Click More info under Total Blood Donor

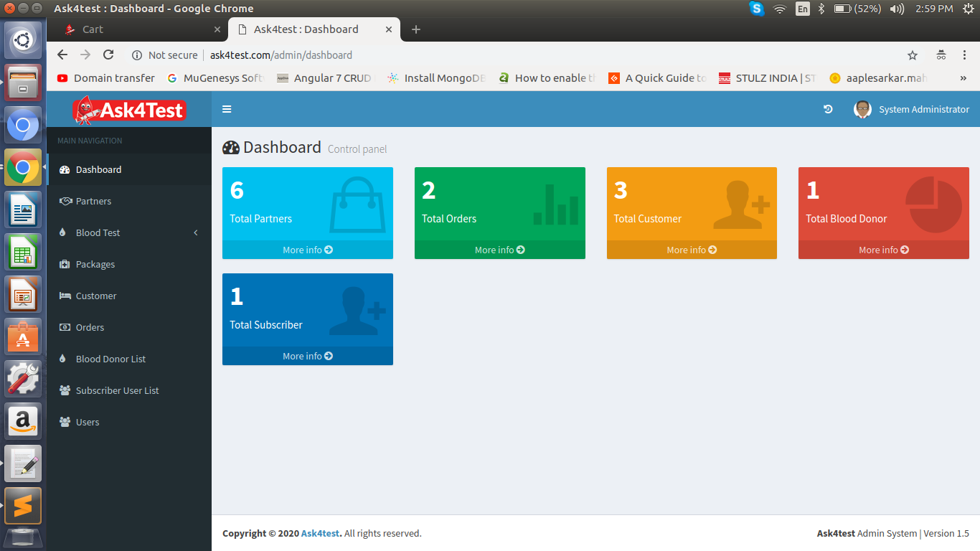pos(883,250)
